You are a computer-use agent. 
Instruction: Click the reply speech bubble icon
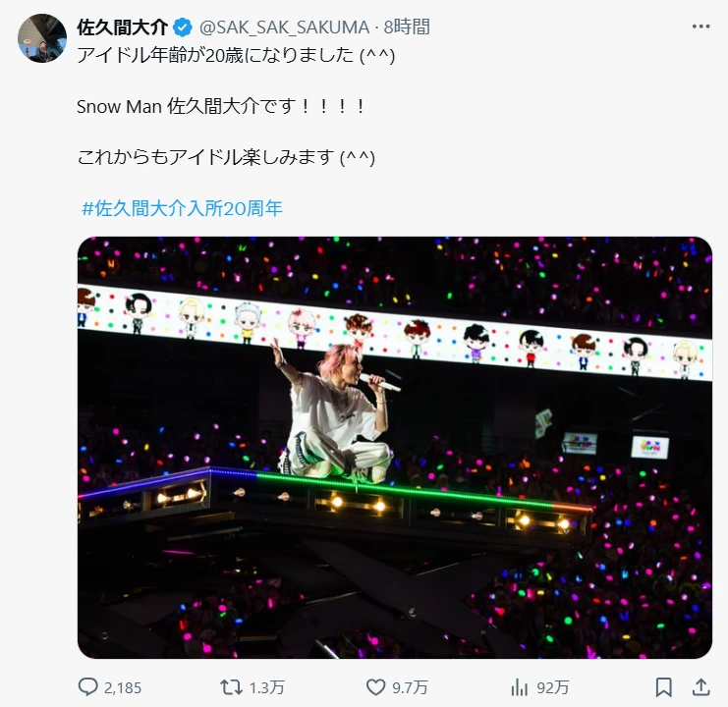coord(87,687)
